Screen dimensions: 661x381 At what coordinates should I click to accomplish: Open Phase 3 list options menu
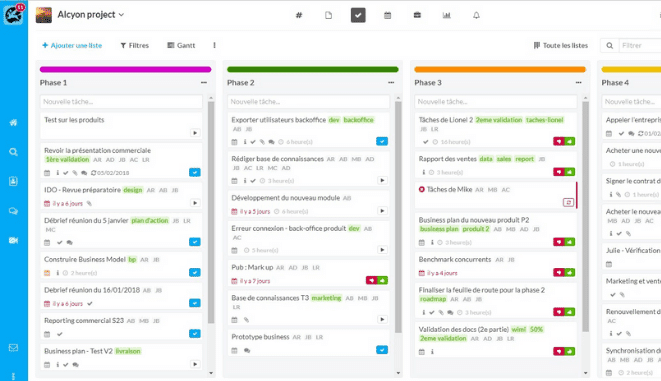tap(578, 83)
